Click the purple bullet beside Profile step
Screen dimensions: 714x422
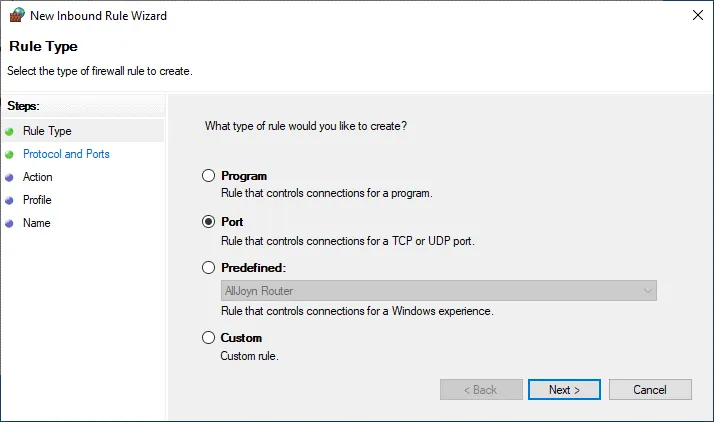10,200
